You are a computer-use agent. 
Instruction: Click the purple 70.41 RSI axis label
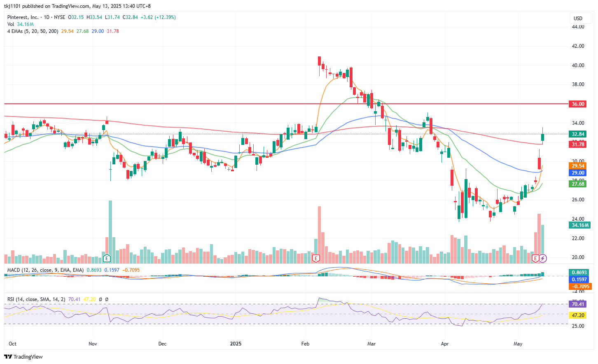(x=578, y=304)
